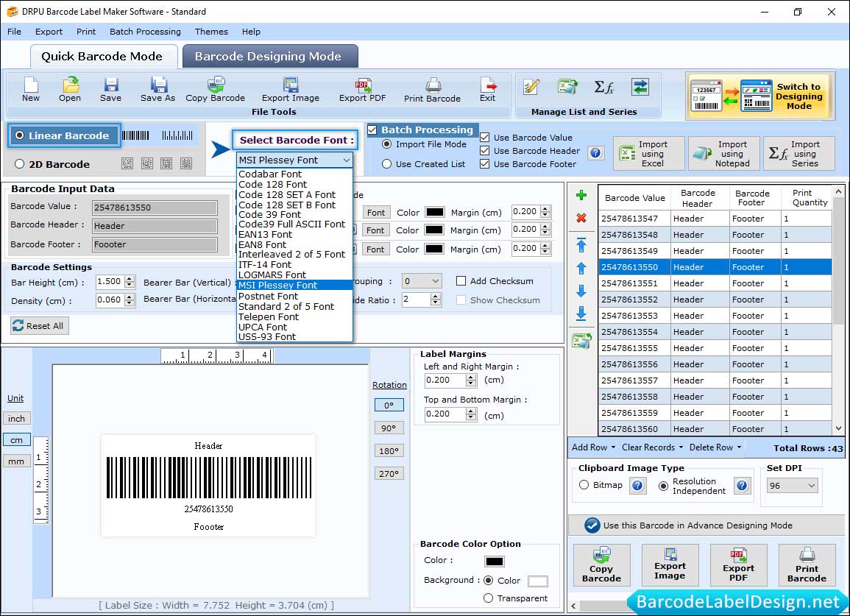850x616 pixels.
Task: Toggle the Batch Processing checkbox
Action: coord(372,130)
